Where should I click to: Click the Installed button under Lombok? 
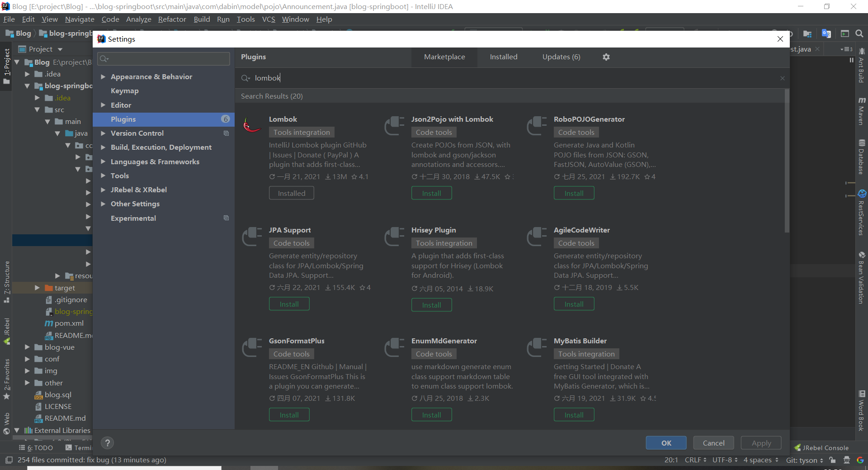coord(291,193)
